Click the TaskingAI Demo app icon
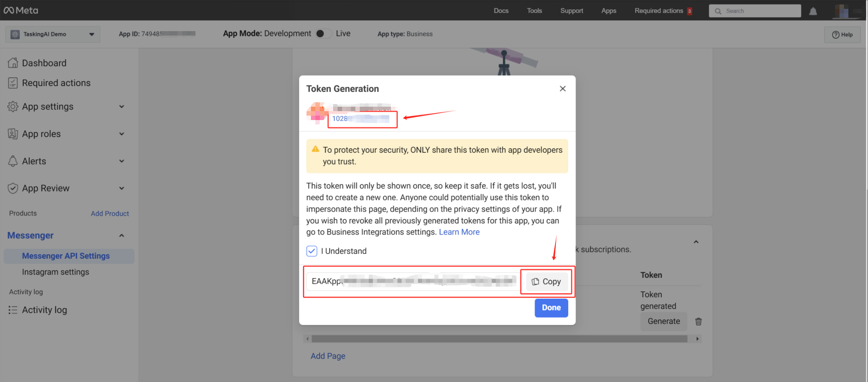 click(x=15, y=34)
